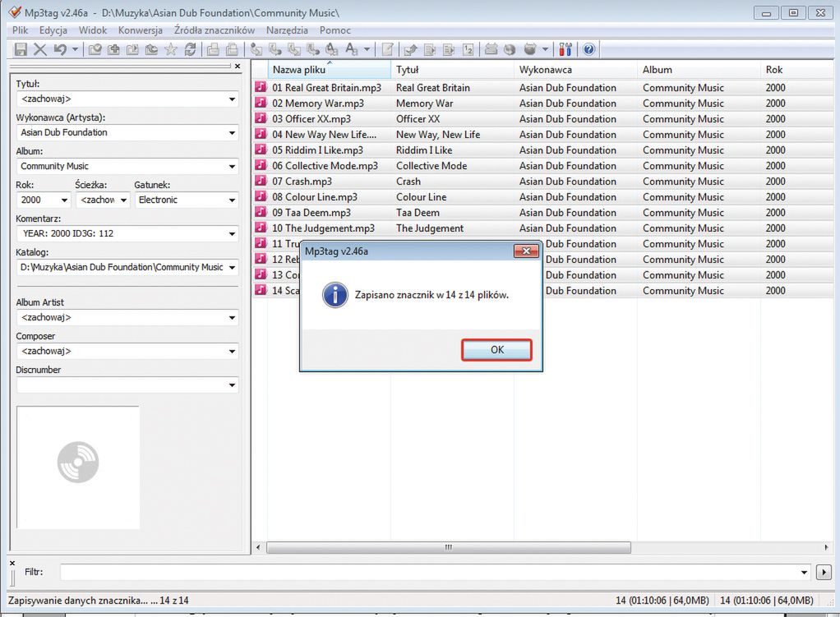Click the Tag - Filename converter icon
The height and width of the screenshot is (617, 840).
coord(256,50)
